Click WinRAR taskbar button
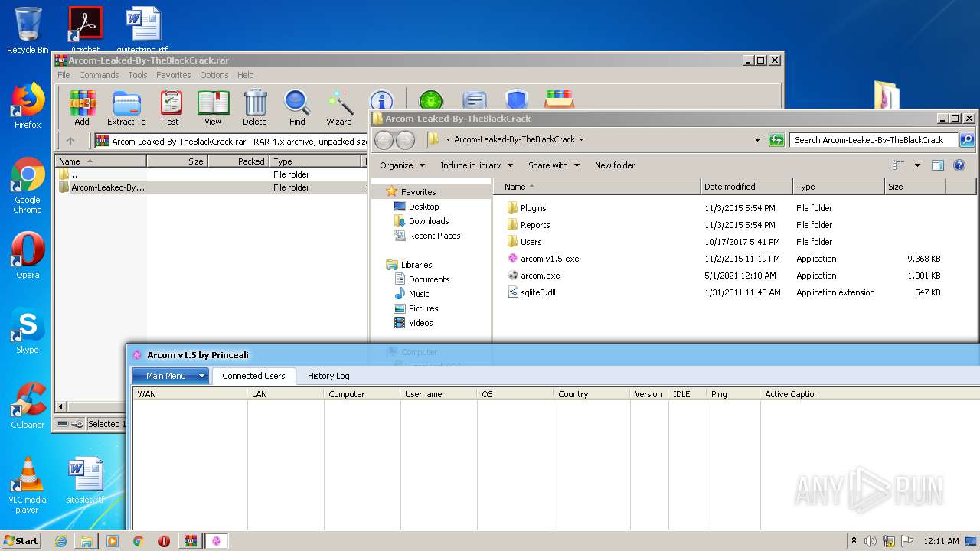Screen dimensions: 980x551 (x=191, y=541)
